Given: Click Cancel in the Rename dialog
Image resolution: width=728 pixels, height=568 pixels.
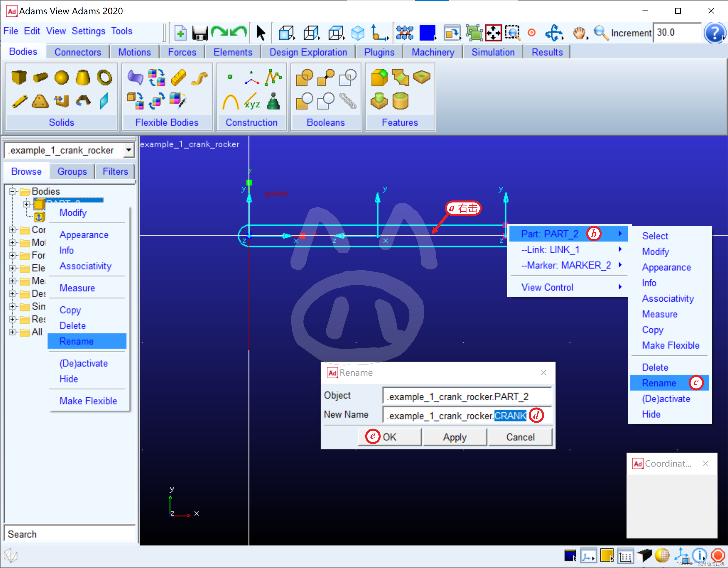Looking at the screenshot, I should coord(520,437).
